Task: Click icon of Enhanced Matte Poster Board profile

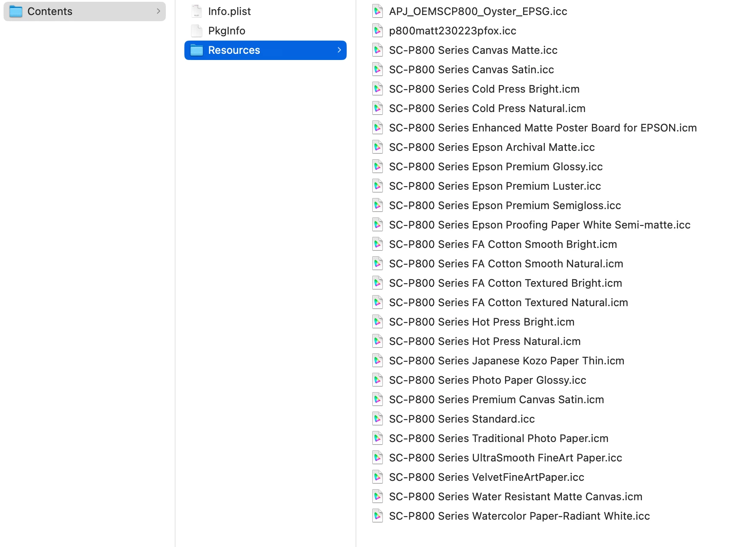Action: tap(378, 128)
